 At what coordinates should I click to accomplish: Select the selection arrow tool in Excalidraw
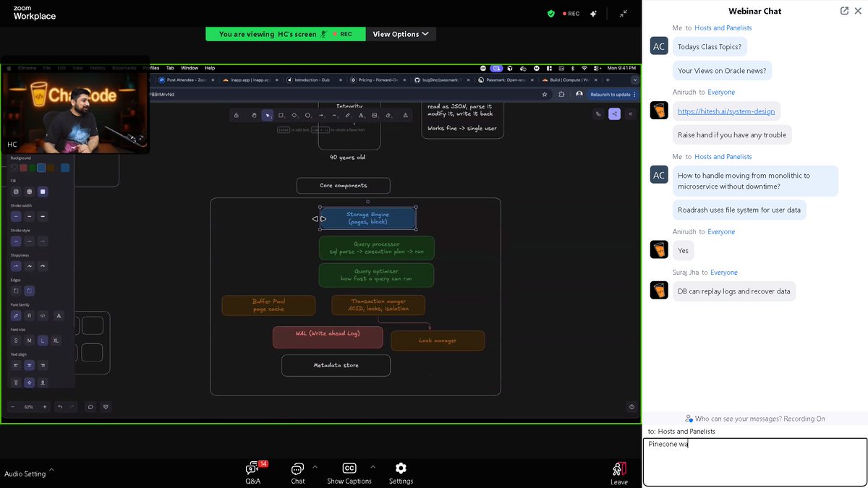pos(268,115)
